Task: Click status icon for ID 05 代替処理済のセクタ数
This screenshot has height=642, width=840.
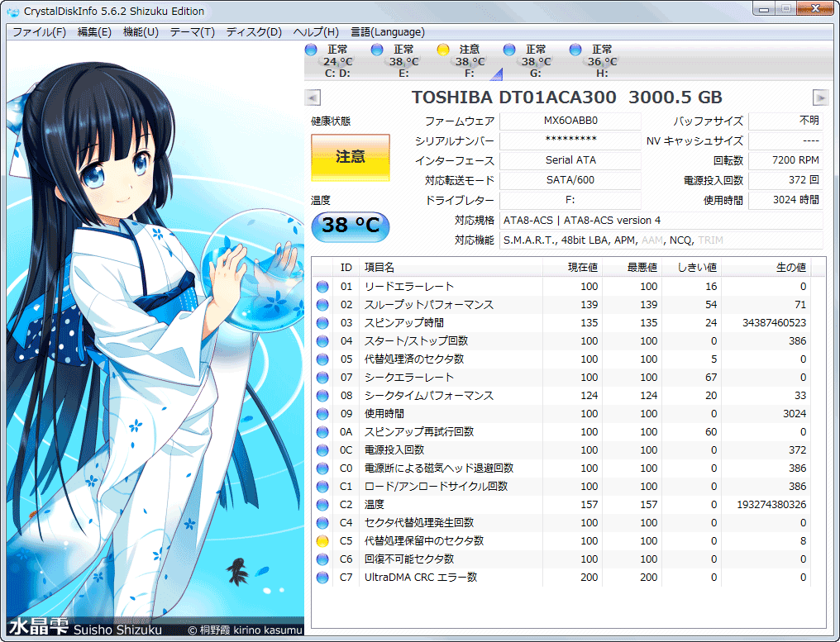Action: tap(322, 359)
